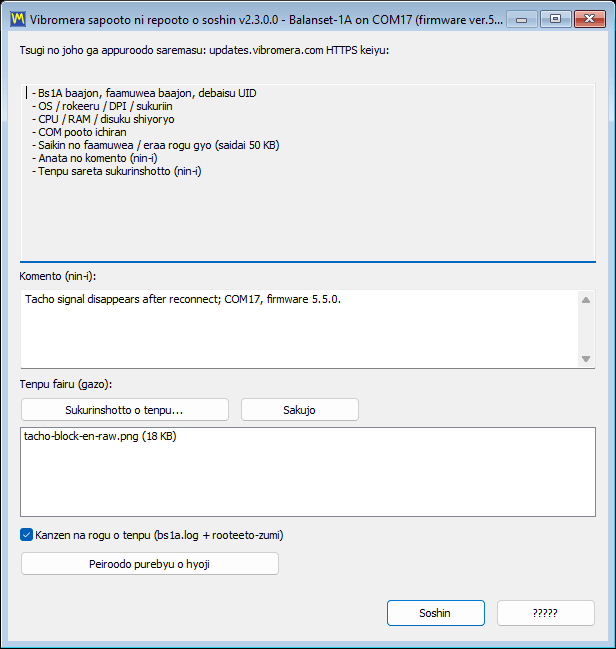Maximize the Vibromera window

(556, 19)
